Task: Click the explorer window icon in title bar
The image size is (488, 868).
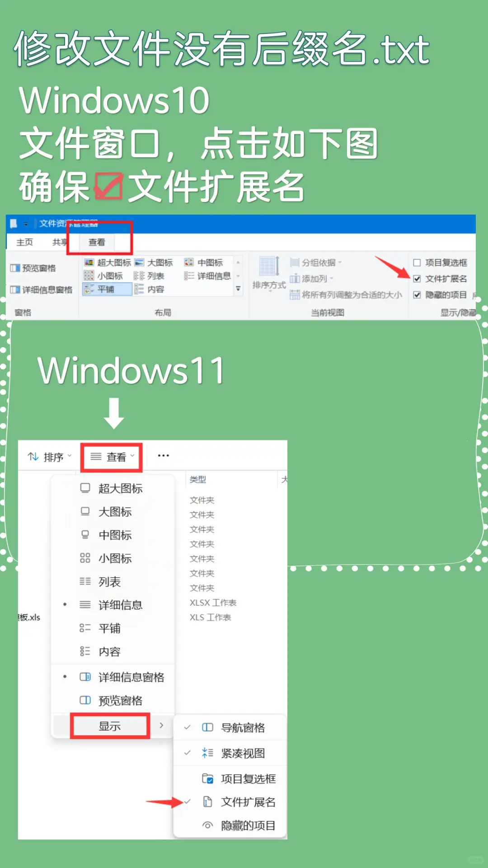Action: [x=14, y=223]
